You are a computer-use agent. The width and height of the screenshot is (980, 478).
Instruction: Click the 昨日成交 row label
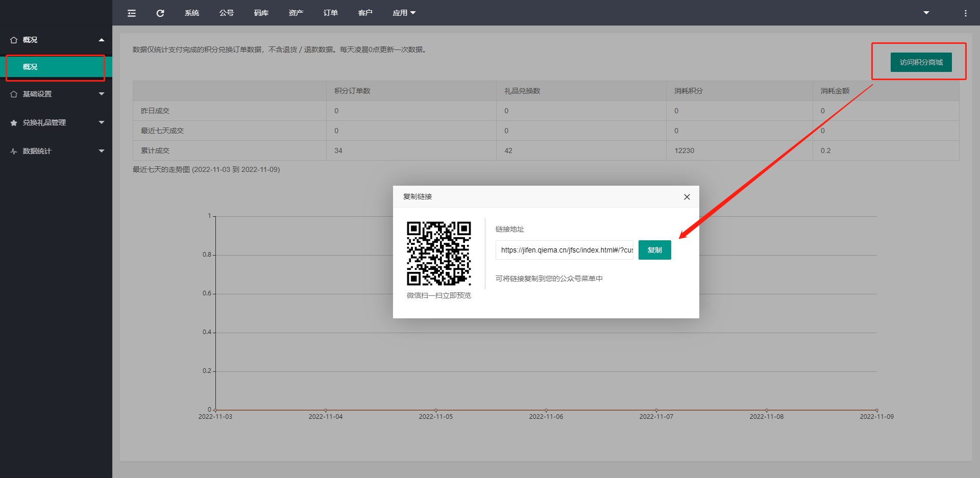[x=155, y=111]
